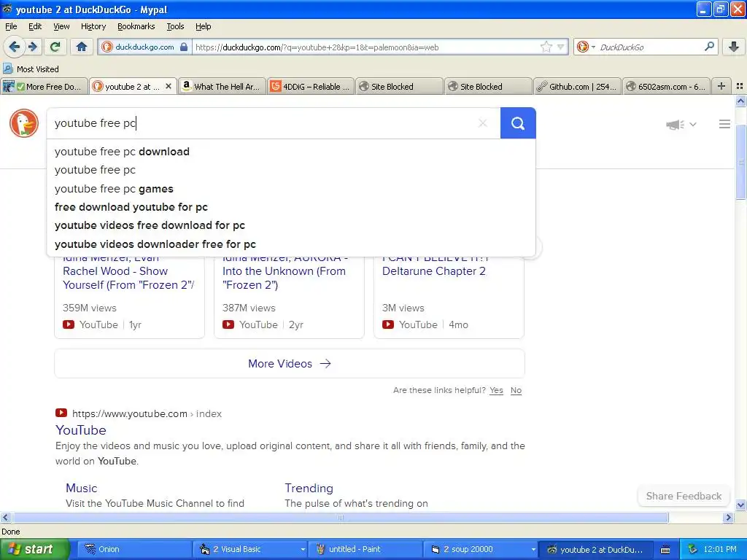Open the YouTube result title link

[81, 430]
